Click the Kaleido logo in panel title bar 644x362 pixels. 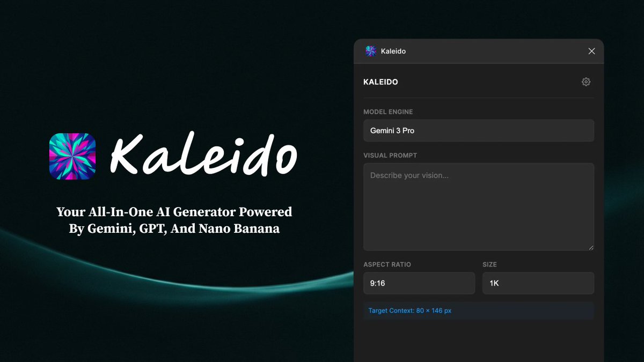[371, 51]
